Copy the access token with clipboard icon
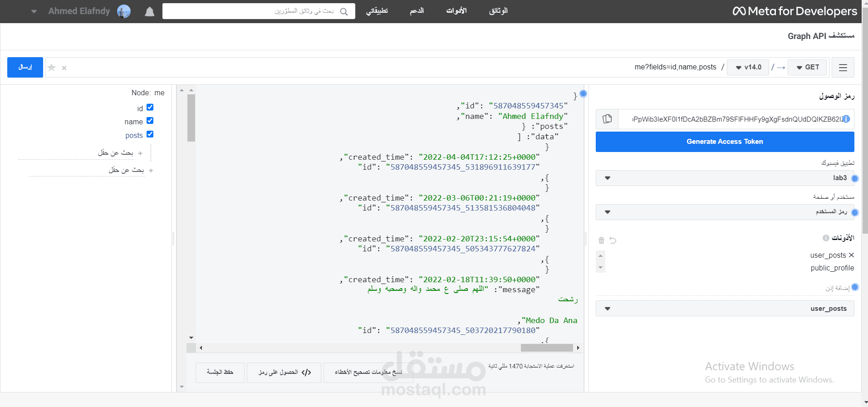Viewport: 868px width, 407px height. (x=607, y=119)
